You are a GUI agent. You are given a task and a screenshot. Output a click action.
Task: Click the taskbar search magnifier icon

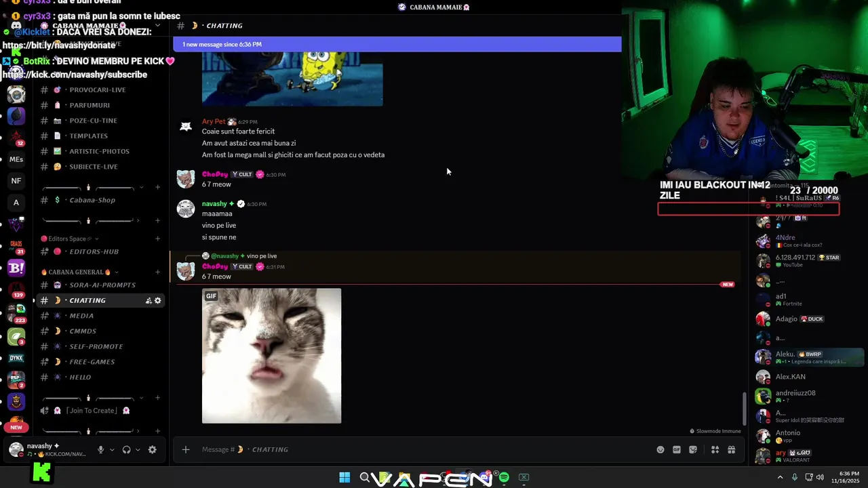point(365,478)
